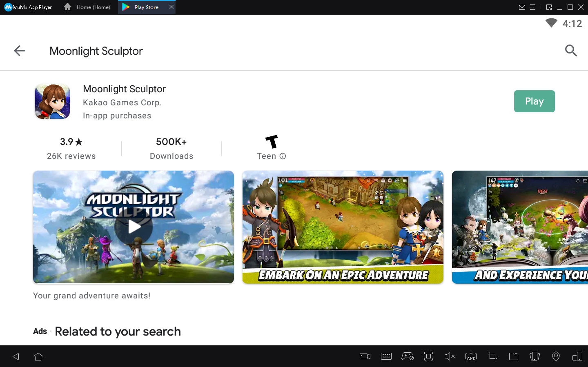Screen dimensions: 588x367
Task: Install an APK file icon
Action: click(x=471, y=356)
